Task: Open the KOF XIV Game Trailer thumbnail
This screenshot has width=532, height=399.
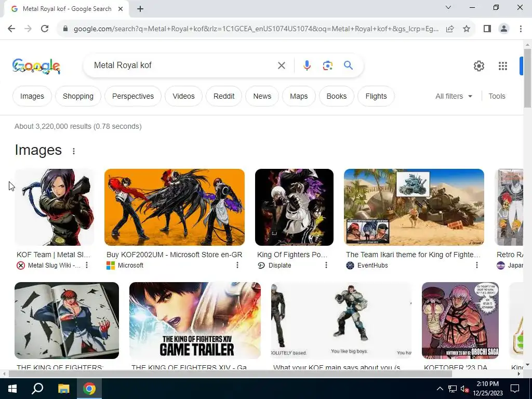Action: point(195,321)
